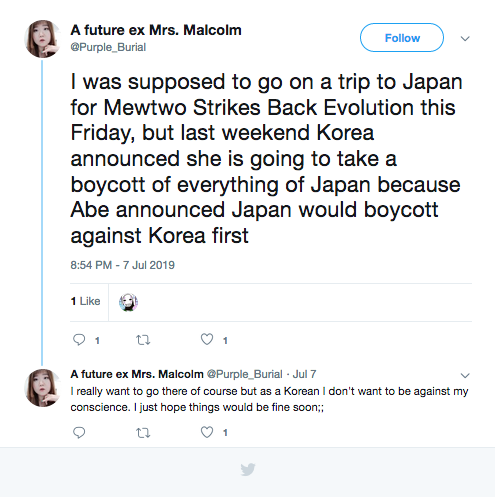
Task: Expand the main tweet options chevron
Action: 465,38
